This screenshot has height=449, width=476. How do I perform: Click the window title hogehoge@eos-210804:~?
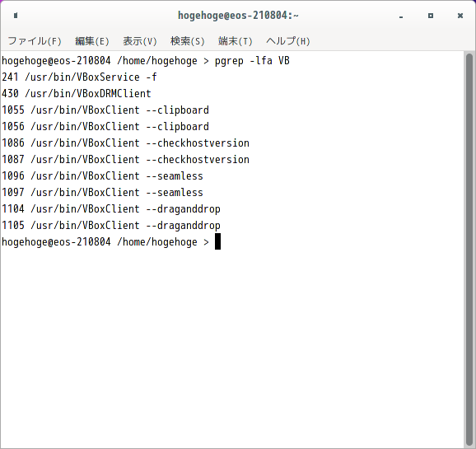(x=238, y=15)
